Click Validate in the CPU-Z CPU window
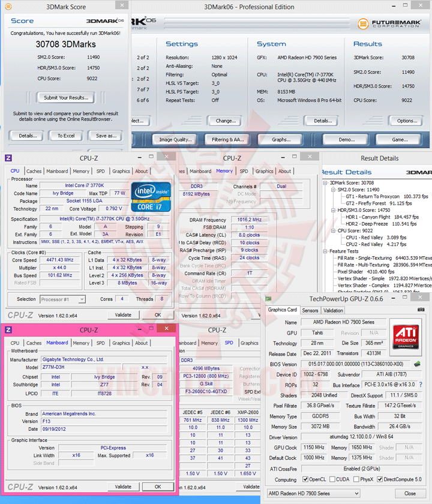This screenshot has width=432, height=504. pyautogui.click(x=123, y=315)
